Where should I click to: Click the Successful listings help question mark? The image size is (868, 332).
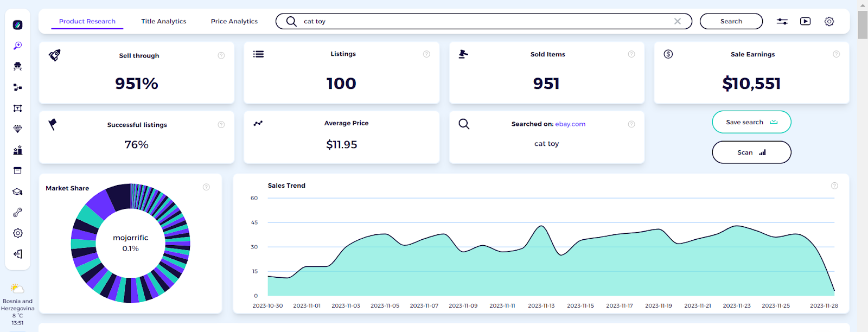pos(221,124)
